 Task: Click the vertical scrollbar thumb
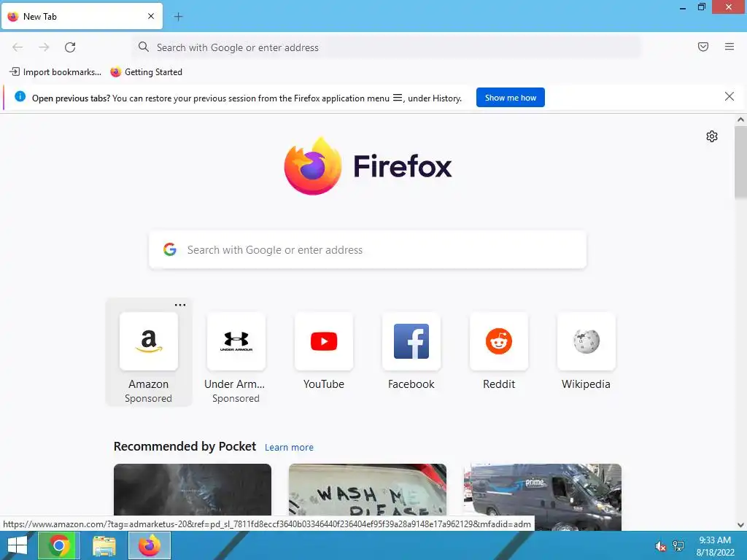click(x=740, y=162)
